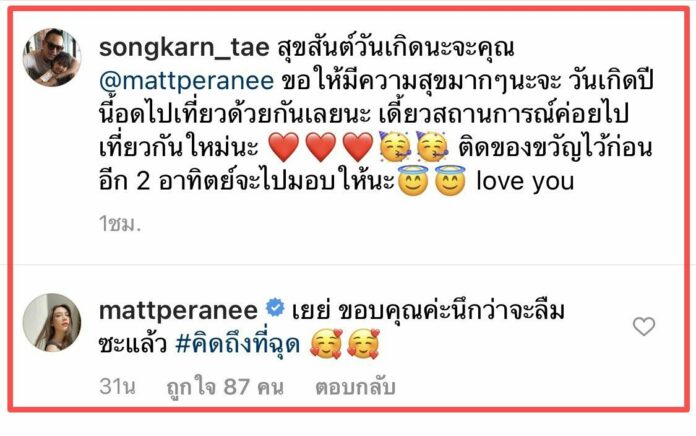Viewport: 696px width, 436px height.
Task: Click ตอบกลับ to reply
Action: [355, 387]
